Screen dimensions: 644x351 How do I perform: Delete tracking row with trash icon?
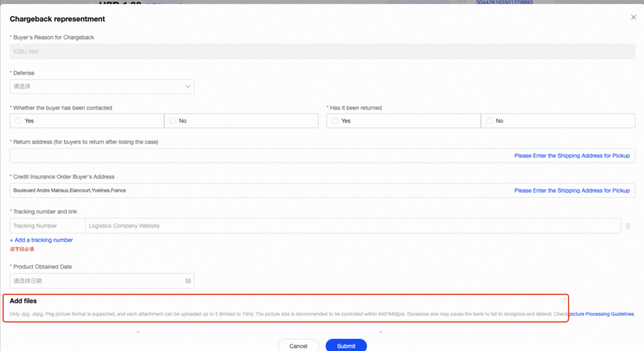(x=628, y=226)
